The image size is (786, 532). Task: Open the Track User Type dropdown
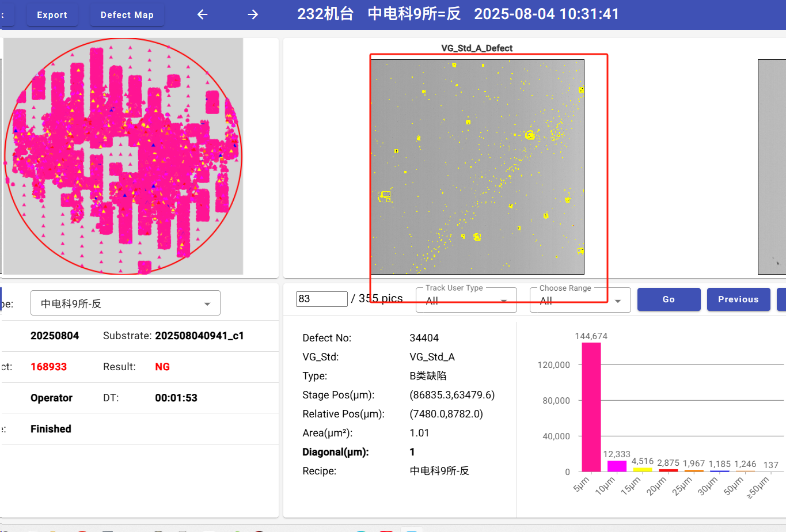tap(466, 300)
